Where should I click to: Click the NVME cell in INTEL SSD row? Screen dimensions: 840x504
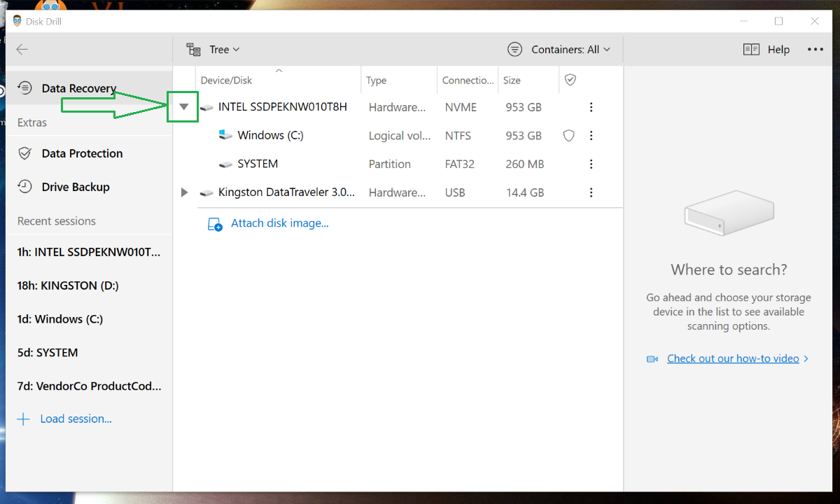click(x=461, y=107)
